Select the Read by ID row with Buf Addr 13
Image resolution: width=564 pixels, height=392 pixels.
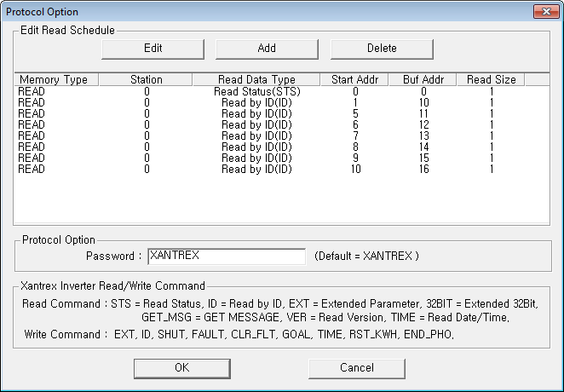point(282,136)
